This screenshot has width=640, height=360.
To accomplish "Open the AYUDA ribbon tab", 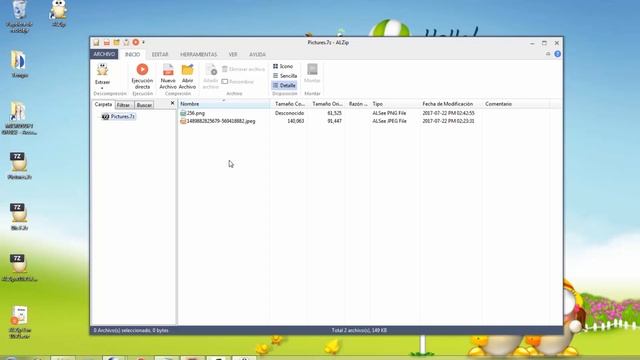I will click(x=257, y=54).
